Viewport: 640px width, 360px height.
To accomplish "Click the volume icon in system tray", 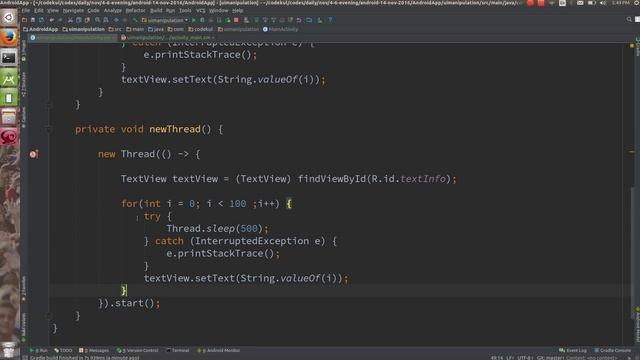I will click(603, 3).
